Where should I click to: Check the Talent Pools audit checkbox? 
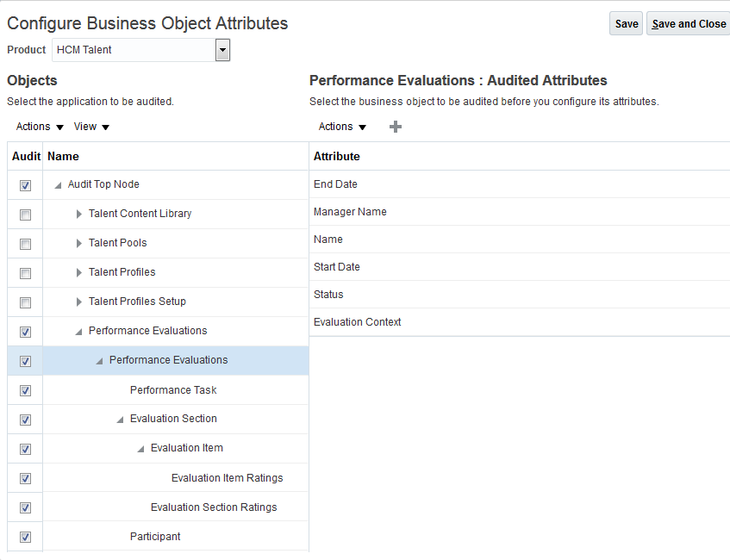(x=26, y=244)
